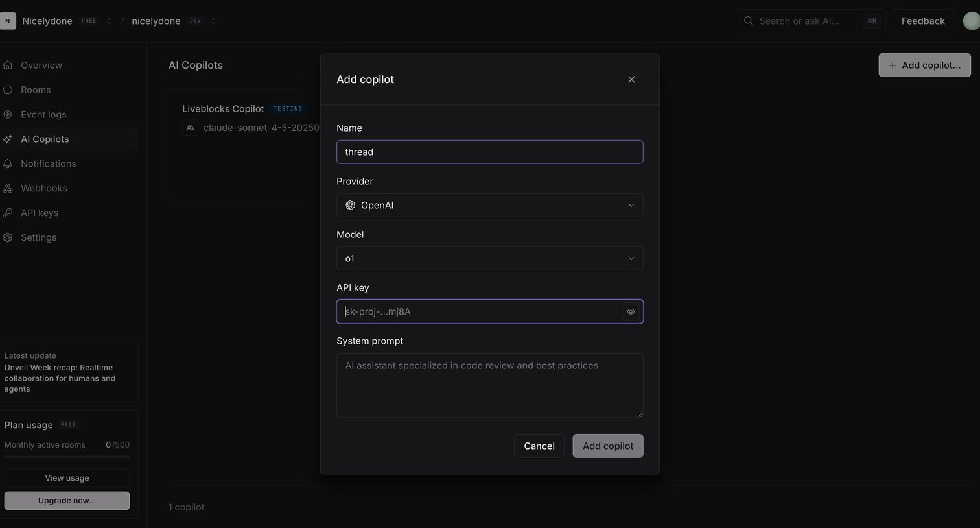Click the nicelydone project name
This screenshot has width=980, height=528.
click(x=156, y=21)
